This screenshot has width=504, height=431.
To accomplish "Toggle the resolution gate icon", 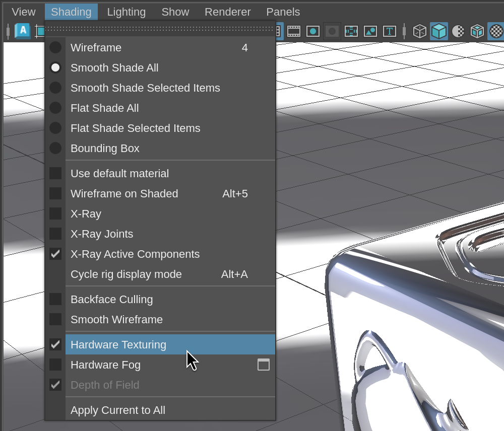I will (313, 32).
